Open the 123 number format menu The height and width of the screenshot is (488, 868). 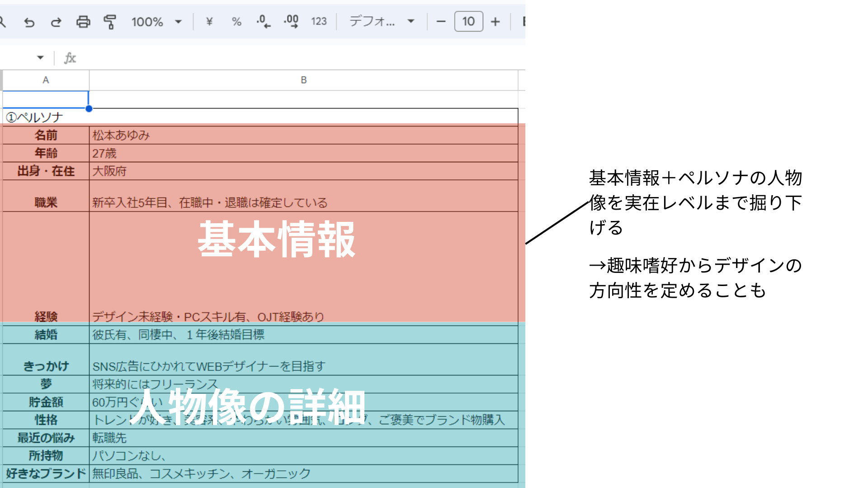319,22
